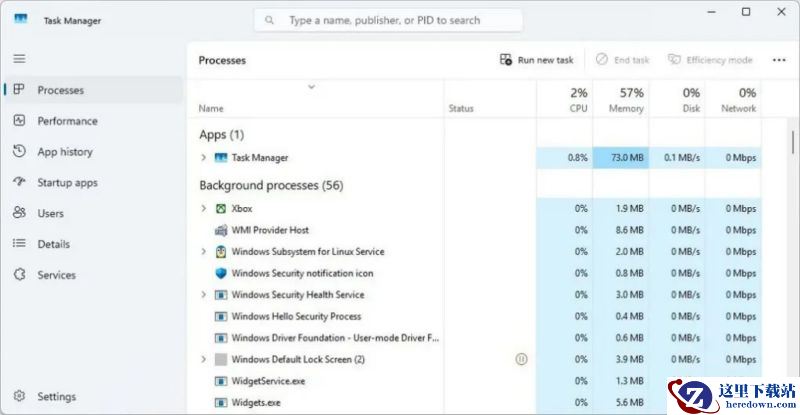800x415 pixels.
Task: Open the Services puzzle icon
Action: [x=19, y=274]
